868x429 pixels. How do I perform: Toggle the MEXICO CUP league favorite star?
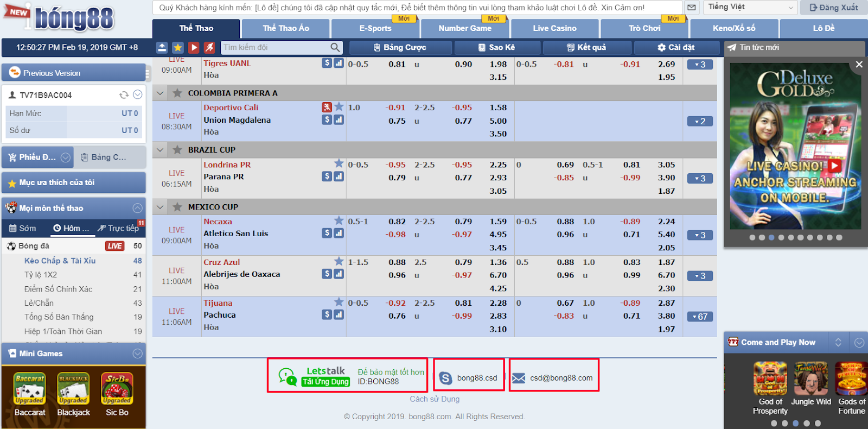coord(177,207)
